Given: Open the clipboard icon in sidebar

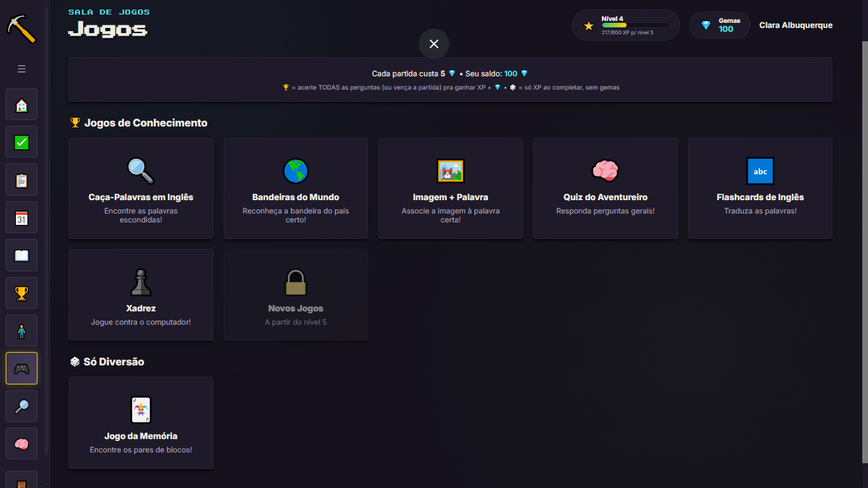Looking at the screenshot, I should (x=22, y=180).
